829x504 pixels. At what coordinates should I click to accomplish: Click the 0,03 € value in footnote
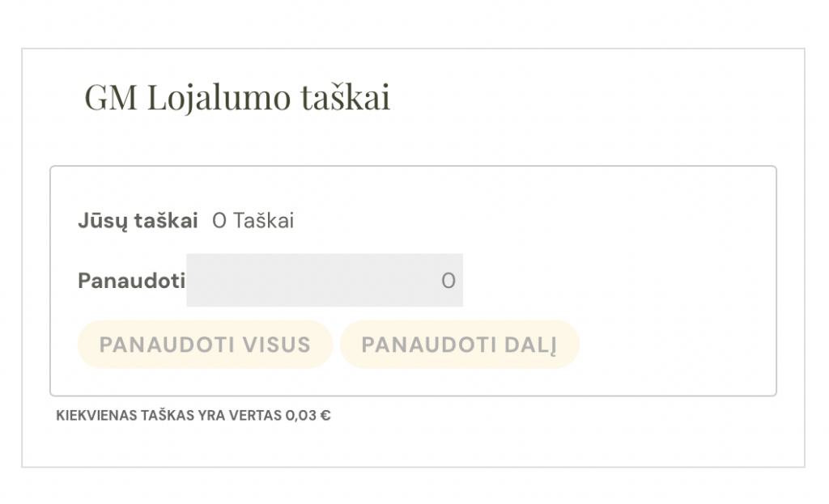(x=308, y=416)
